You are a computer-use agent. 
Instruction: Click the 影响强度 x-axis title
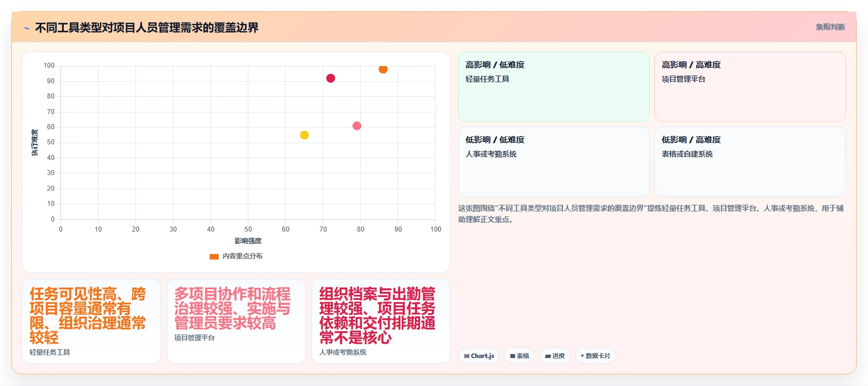pos(248,241)
